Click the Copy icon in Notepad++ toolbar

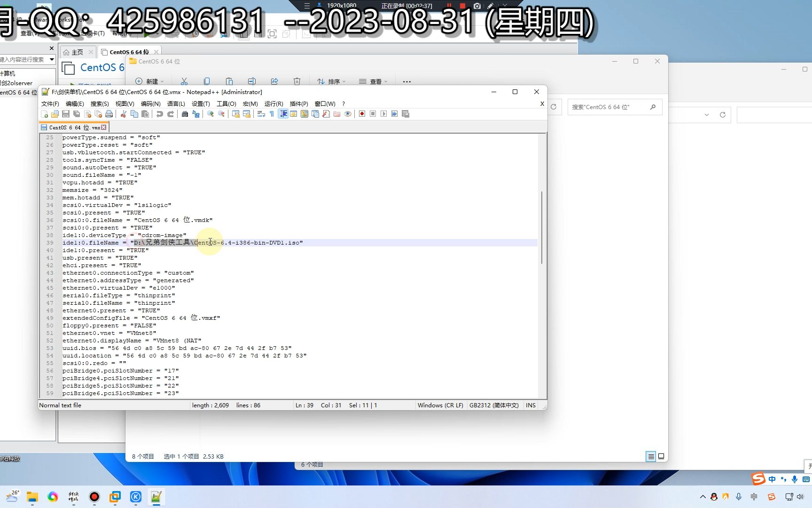134,114
